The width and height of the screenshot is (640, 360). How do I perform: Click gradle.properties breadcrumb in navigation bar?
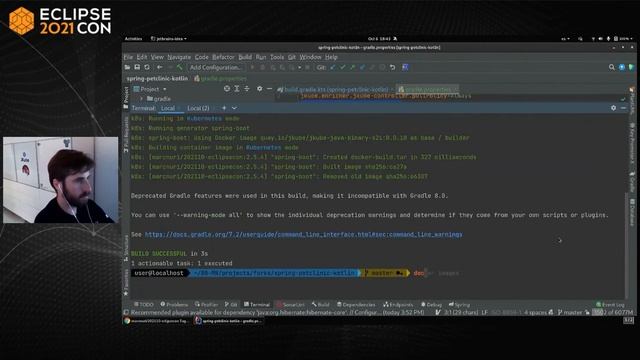220,78
